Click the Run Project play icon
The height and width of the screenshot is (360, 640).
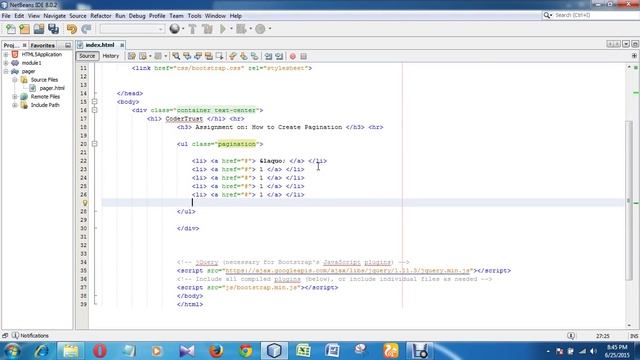[223, 29]
